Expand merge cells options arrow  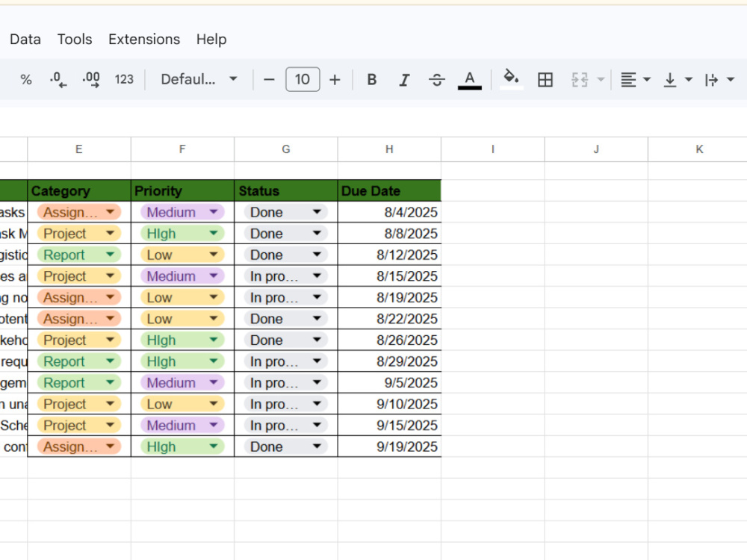601,80
